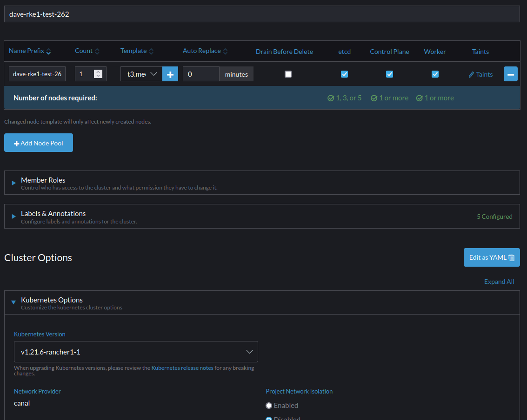527x420 pixels.
Task: Click the Expand All link
Action: click(x=499, y=282)
